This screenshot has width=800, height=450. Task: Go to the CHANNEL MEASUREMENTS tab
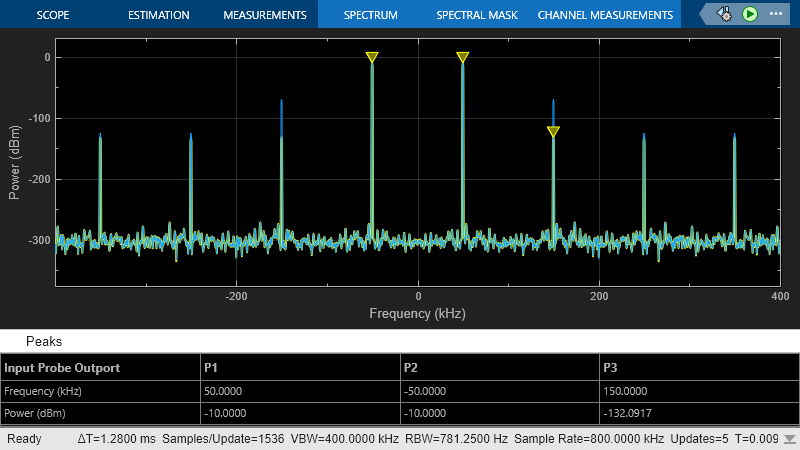tap(605, 15)
